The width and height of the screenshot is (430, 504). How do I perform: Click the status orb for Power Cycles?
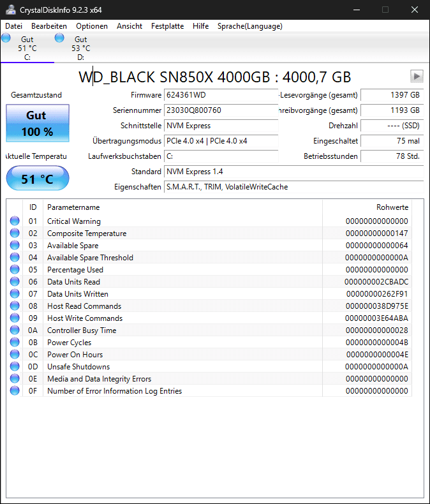coord(15,342)
